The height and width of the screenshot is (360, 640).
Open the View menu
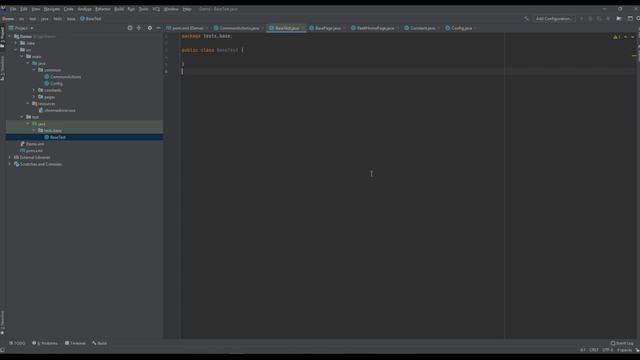pyautogui.click(x=36, y=9)
